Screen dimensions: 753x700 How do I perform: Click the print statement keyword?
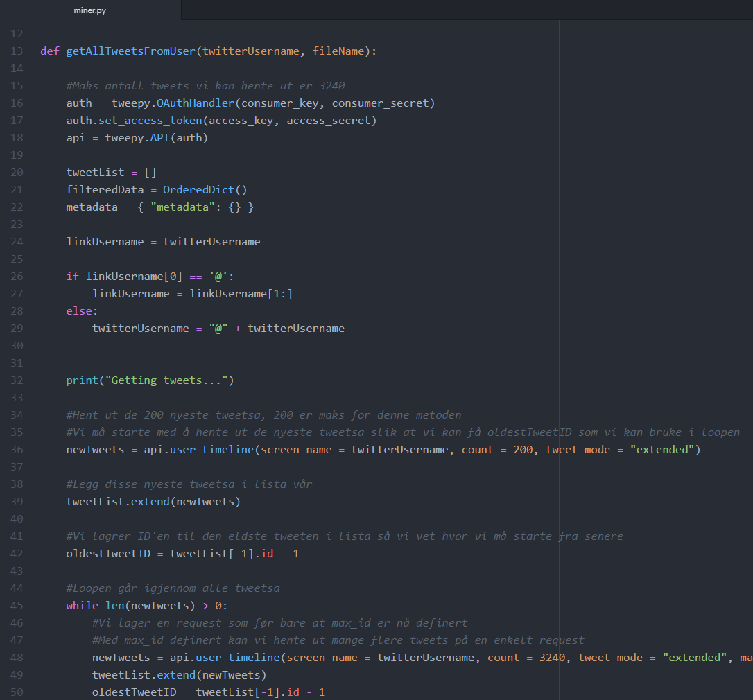pyautogui.click(x=83, y=380)
